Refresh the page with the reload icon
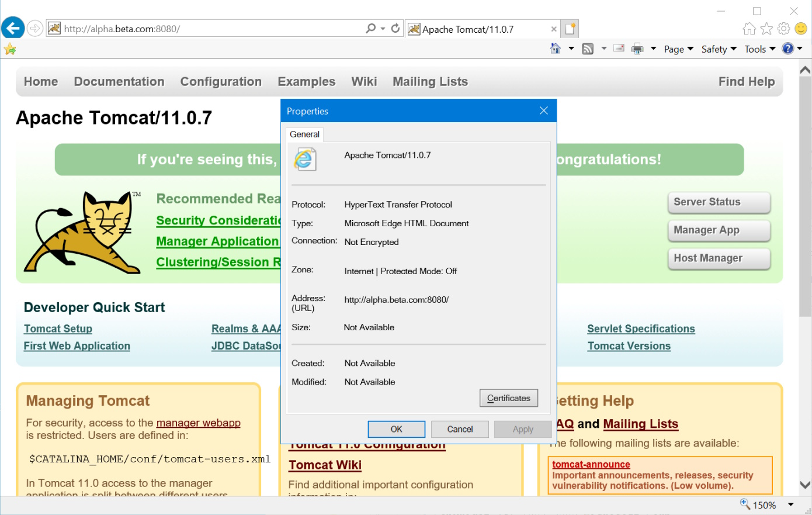Screen dimensions: 812x515 coord(395,28)
